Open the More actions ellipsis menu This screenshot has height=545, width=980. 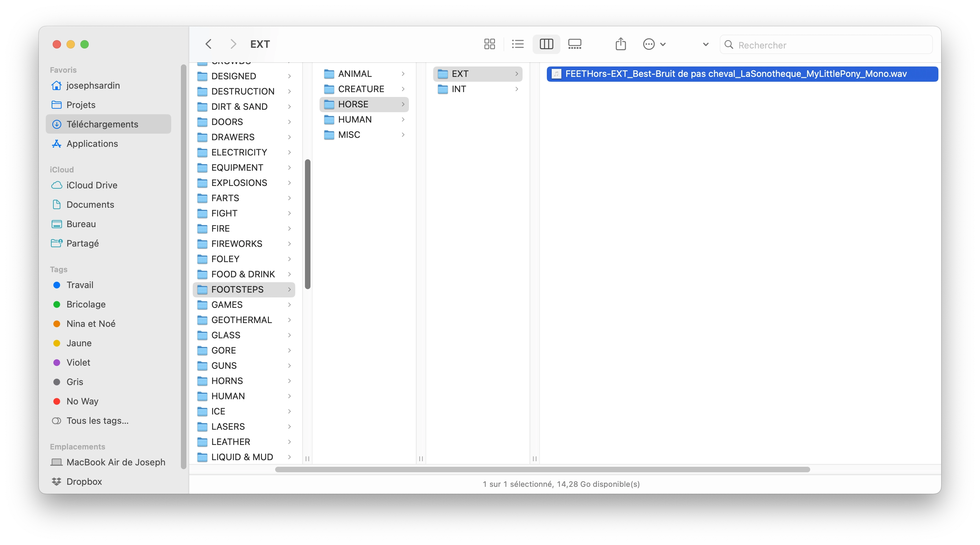click(654, 44)
